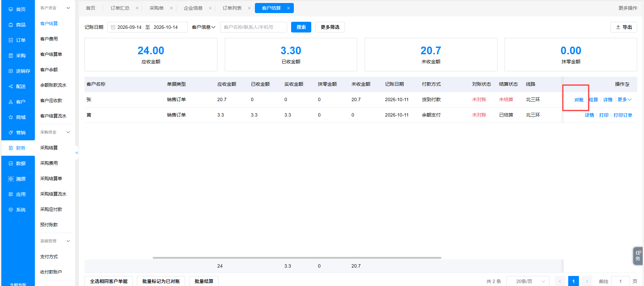Viewport: 644px width, 286px height.
Task: Open the 商城 mall sidebar item
Action: tap(17, 117)
